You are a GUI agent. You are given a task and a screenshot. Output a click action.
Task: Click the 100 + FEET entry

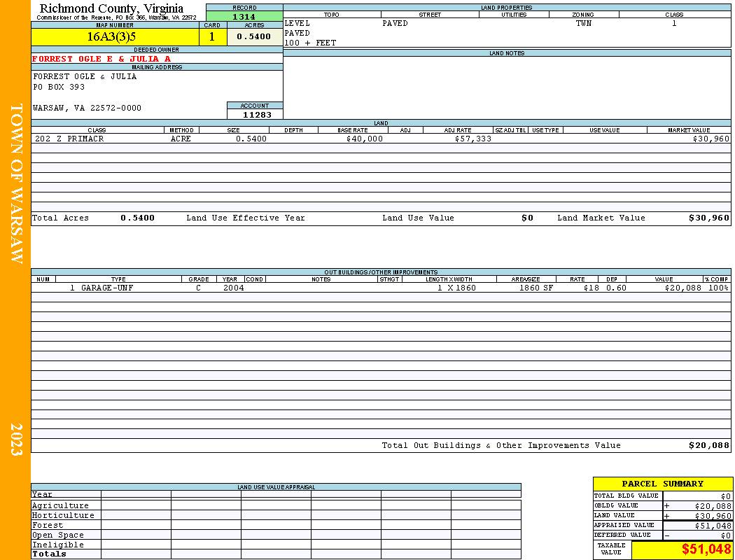310,43
